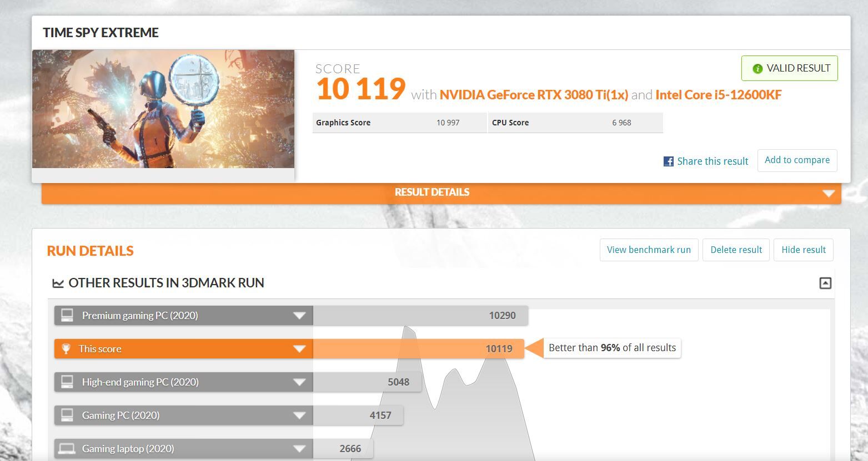Image resolution: width=868 pixels, height=461 pixels.
Task: Click the CPU Score value 6 968
Action: tap(621, 123)
